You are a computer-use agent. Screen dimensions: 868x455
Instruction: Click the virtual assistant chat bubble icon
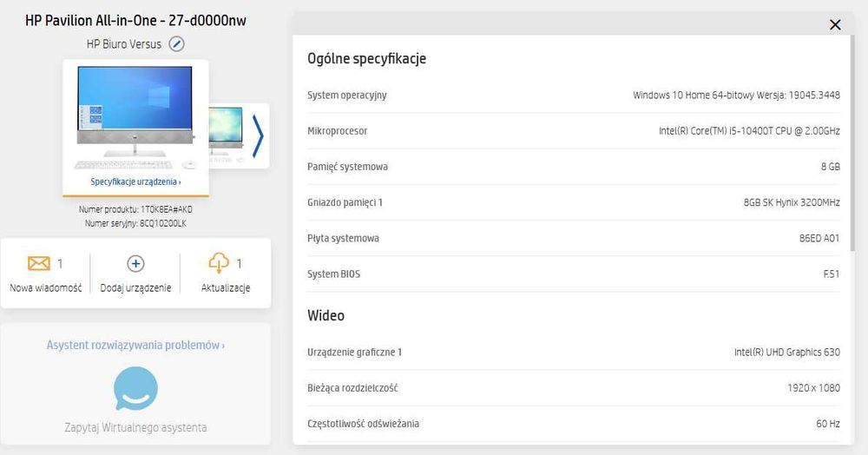pos(135,388)
